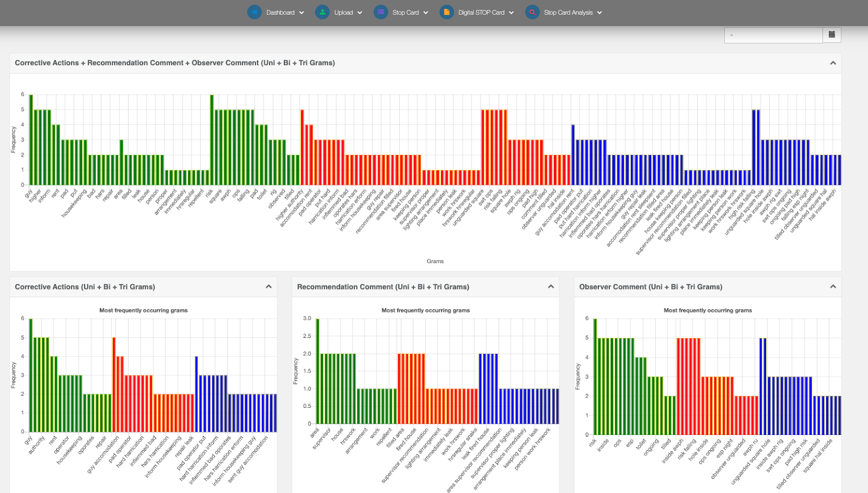
Task: Expand the Digital STOP Card dropdown arrow
Action: [x=511, y=12]
